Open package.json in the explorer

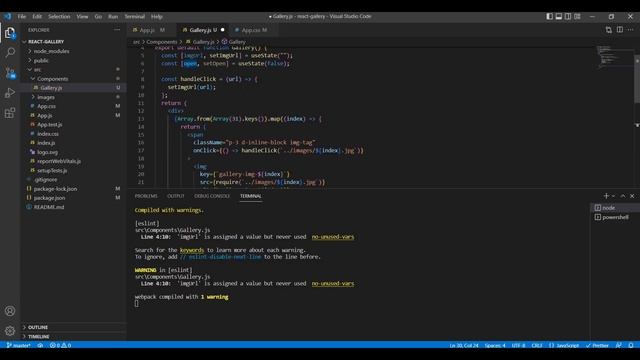(x=73, y=198)
